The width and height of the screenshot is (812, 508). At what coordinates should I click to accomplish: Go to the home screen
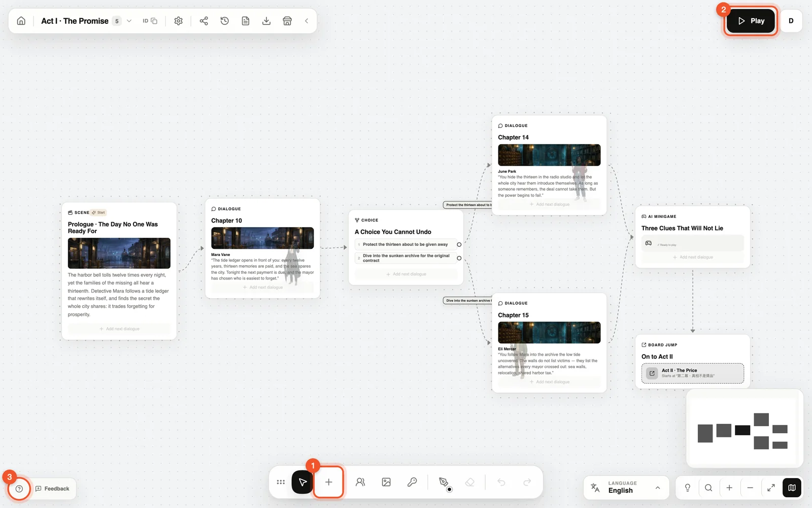point(21,21)
